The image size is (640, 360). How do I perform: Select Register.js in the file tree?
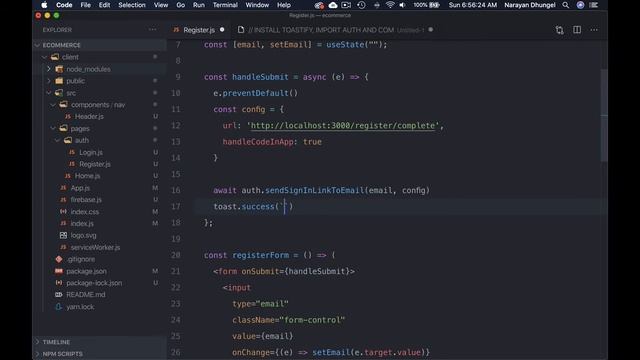click(x=95, y=164)
